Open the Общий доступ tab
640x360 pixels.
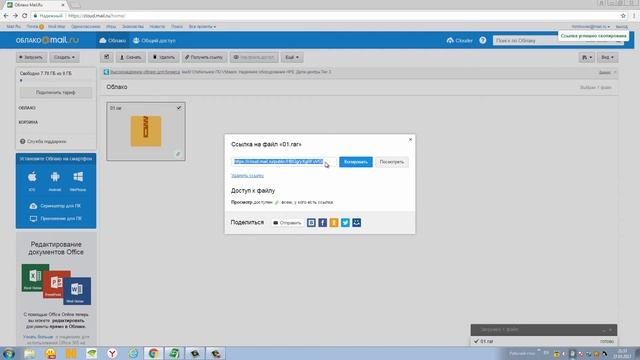click(154, 40)
